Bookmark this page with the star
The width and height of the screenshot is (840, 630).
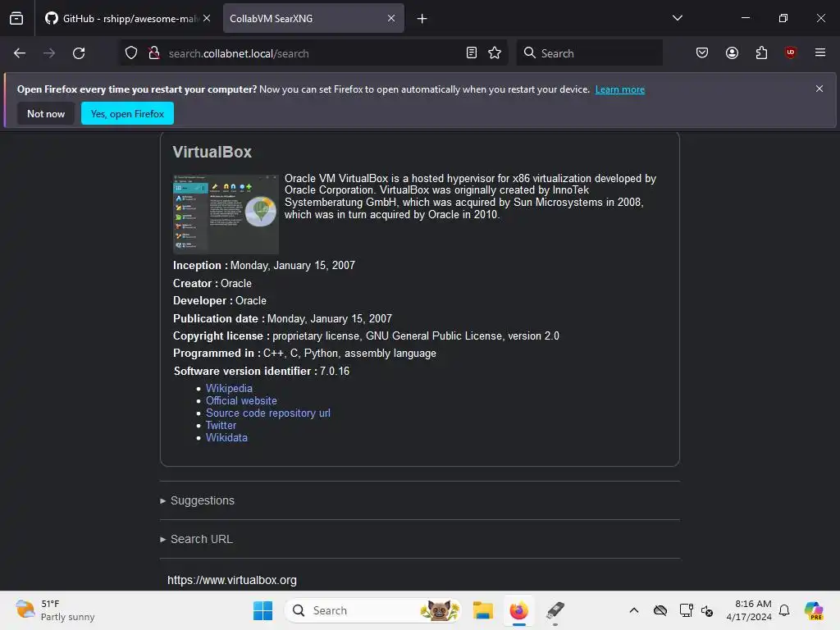coord(495,53)
